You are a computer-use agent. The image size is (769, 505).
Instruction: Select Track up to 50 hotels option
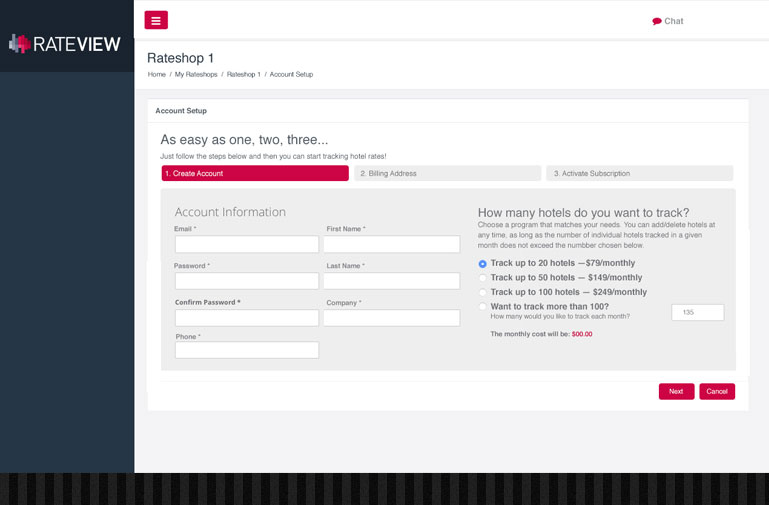[x=483, y=278]
